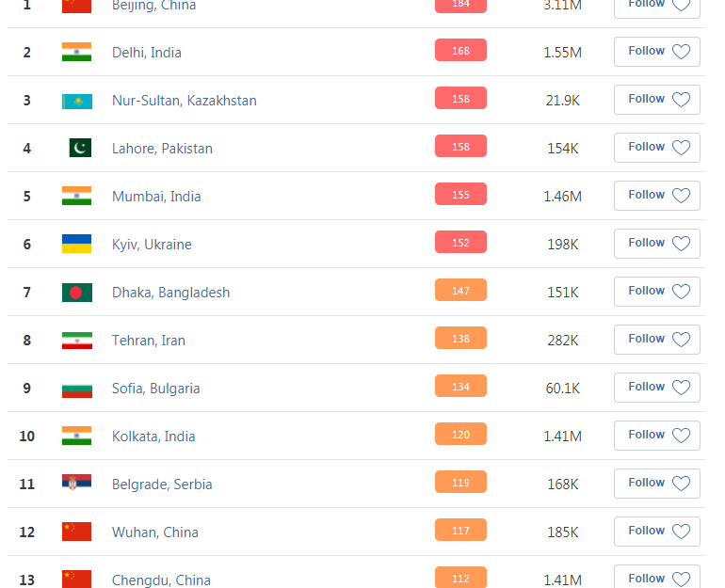Screen dimensions: 725x588
Task: Click the Bangladesh flag icon
Action: [x=77, y=293]
